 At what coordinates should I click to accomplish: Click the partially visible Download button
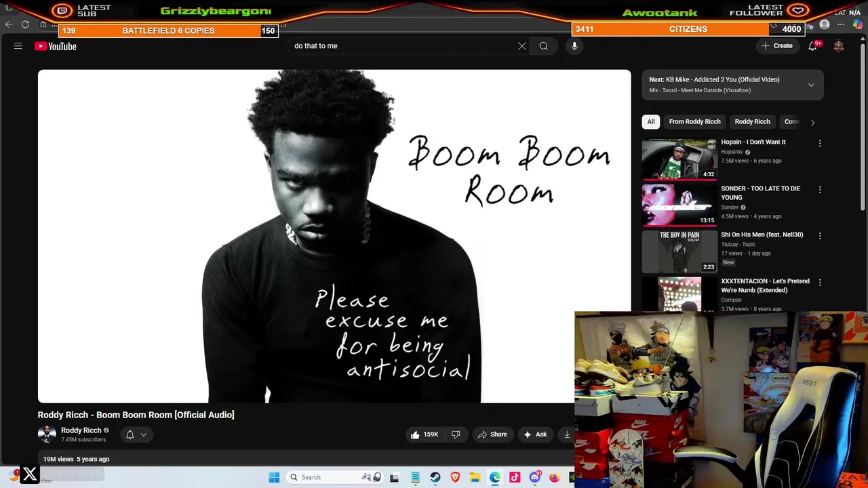pos(567,434)
